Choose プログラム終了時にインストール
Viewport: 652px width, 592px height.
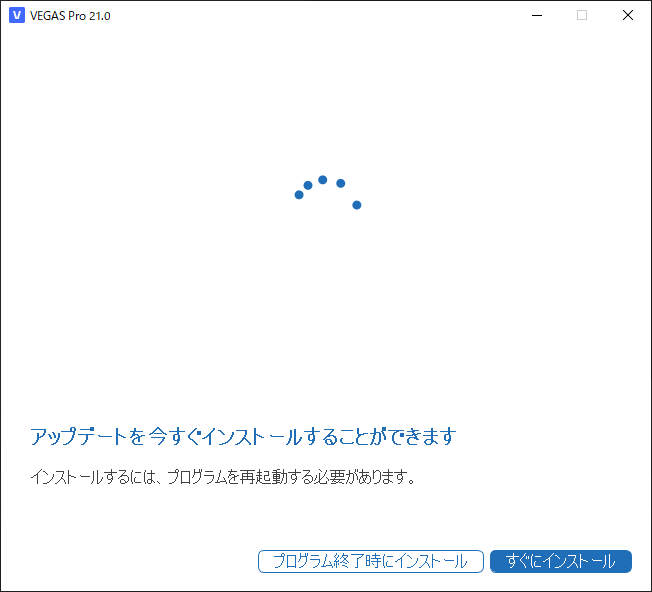tap(370, 561)
